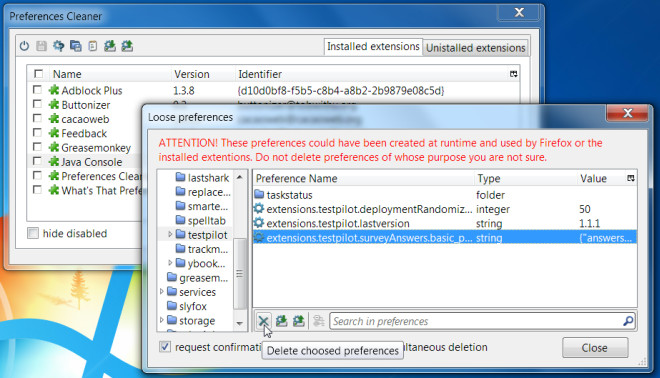Viewport: 660px width, 378px height.
Task: Tick the Adblock Plus checkbox
Action: [x=37, y=90]
